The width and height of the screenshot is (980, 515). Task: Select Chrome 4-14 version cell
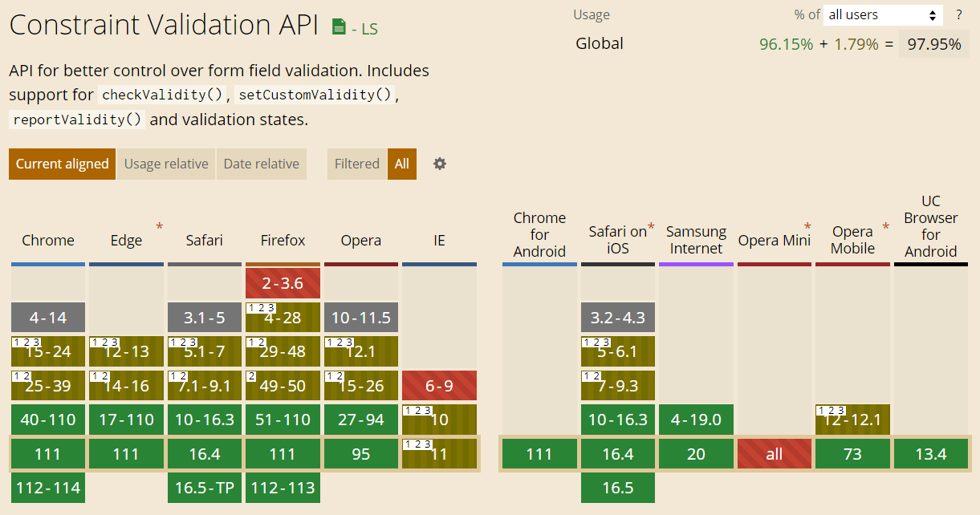point(48,318)
